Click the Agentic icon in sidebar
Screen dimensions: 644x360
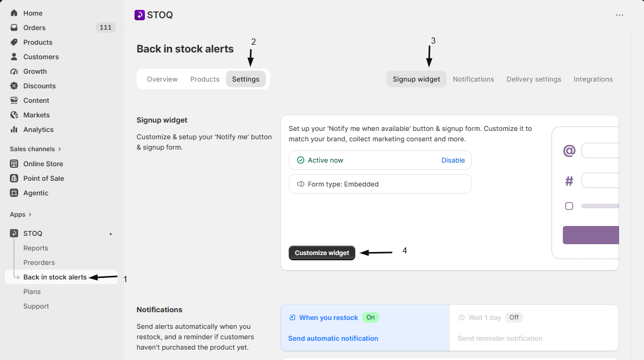point(14,193)
